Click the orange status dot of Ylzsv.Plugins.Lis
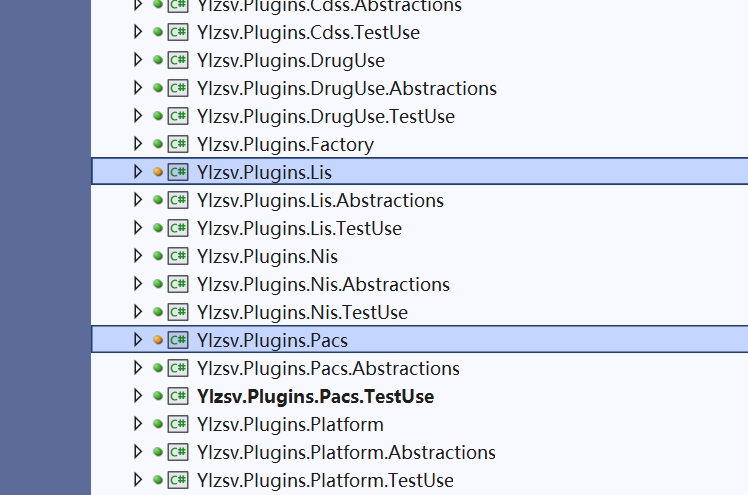 (x=158, y=172)
